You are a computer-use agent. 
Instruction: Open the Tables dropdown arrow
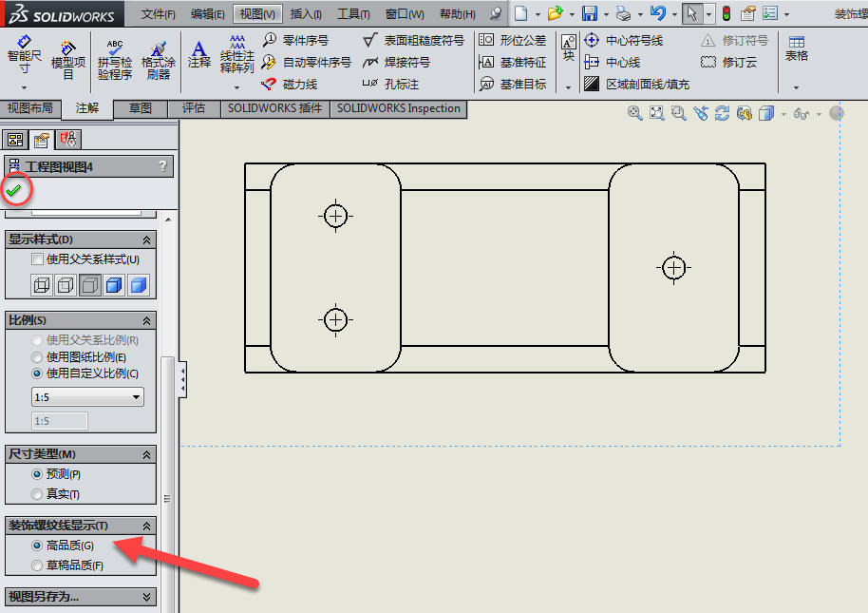coord(797,87)
